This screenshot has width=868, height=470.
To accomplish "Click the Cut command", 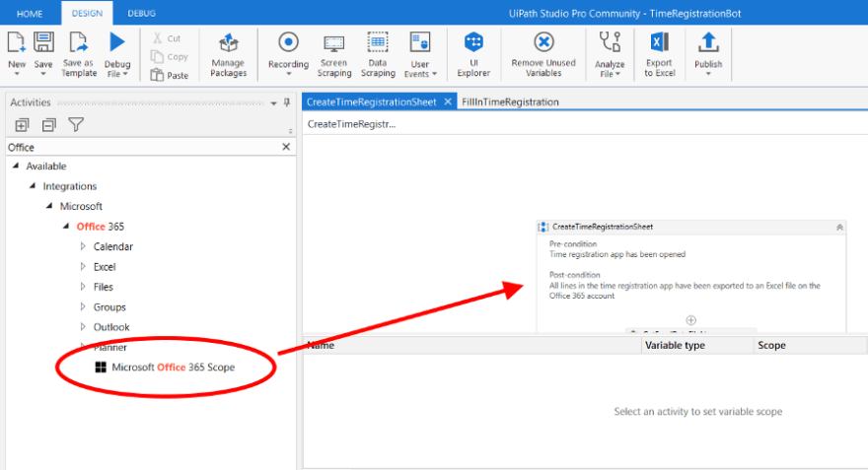I will pyautogui.click(x=167, y=38).
